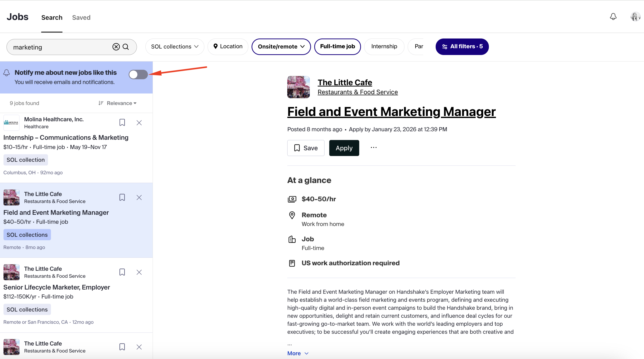Toggle Notify me about new jobs switch
The height and width of the screenshot is (359, 644).
pyautogui.click(x=138, y=74)
